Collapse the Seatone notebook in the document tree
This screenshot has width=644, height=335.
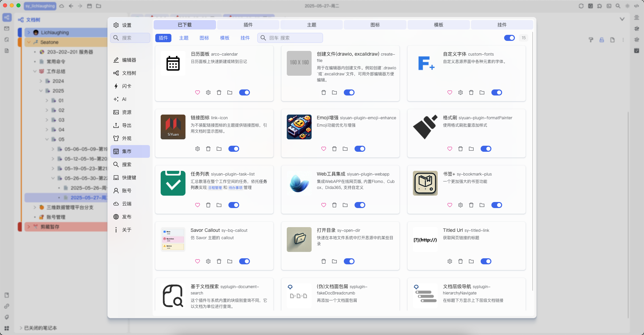29,42
